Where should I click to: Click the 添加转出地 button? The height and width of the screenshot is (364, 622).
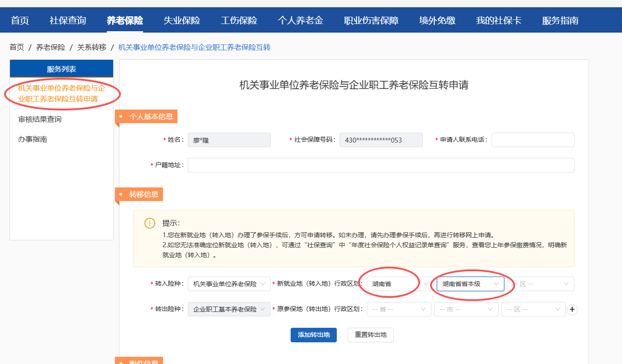(313, 335)
